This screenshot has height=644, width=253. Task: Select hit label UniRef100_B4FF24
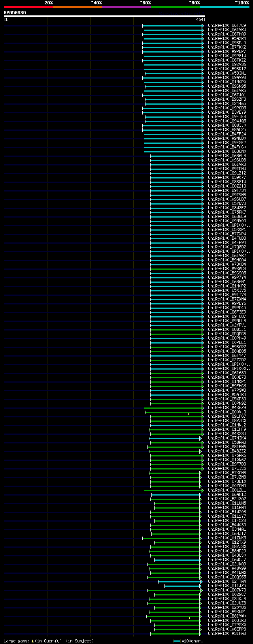click(227, 134)
